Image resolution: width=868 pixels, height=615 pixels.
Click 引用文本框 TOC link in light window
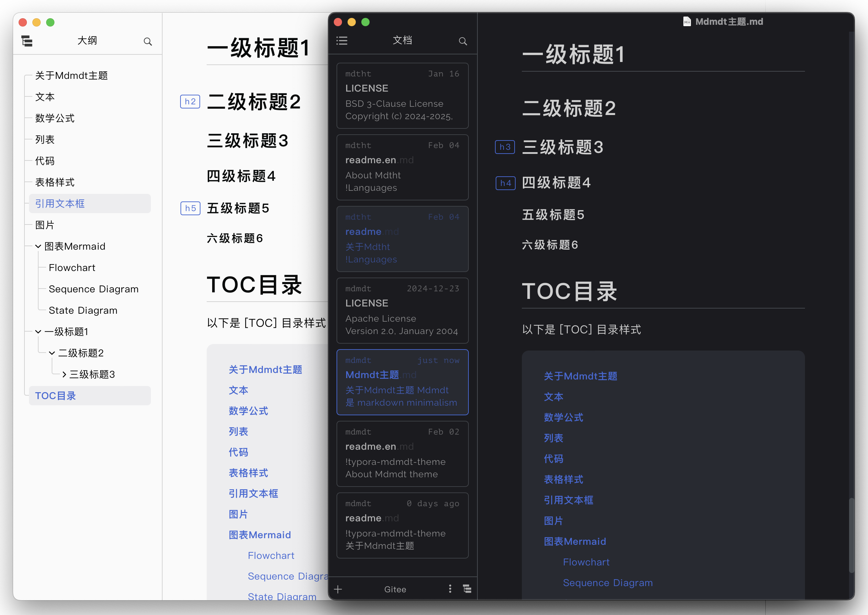point(254,493)
